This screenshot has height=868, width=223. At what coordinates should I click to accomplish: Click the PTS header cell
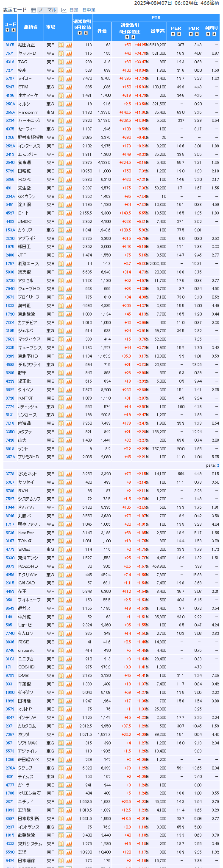[156, 18]
